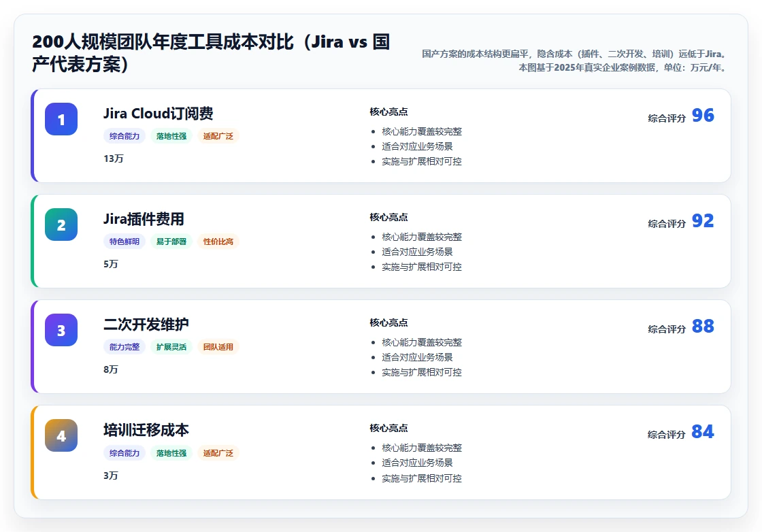Click 综合能力 tag in Jira Cloud订阅费 card

(x=125, y=136)
